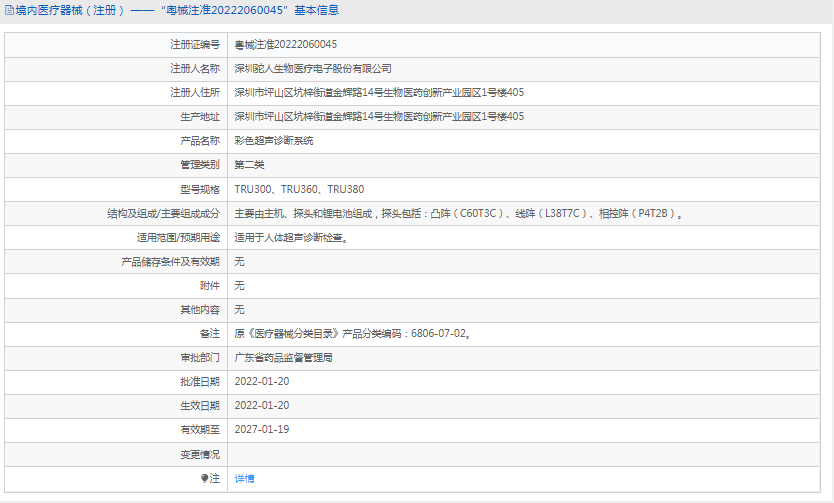Select the authority 广东省药品监督管理局
The width and height of the screenshot is (834, 503).
coord(283,358)
